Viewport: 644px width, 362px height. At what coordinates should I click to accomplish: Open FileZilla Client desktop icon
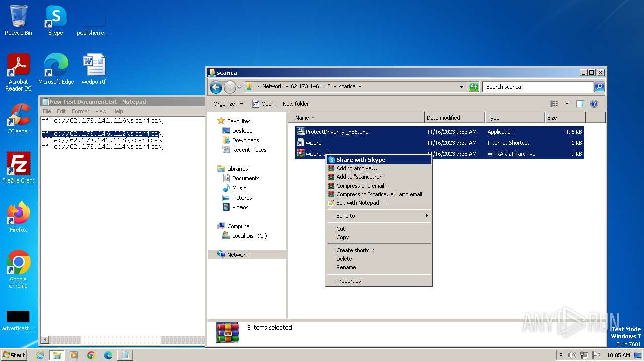pos(18,168)
